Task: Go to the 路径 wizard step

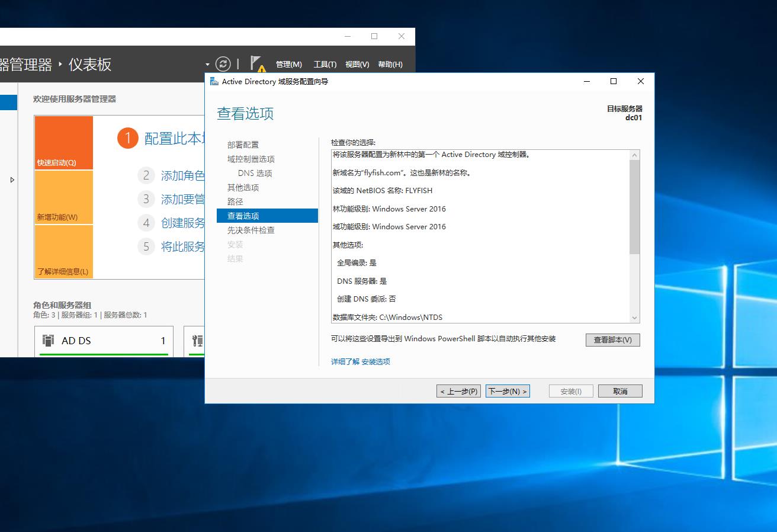Action: pos(235,201)
